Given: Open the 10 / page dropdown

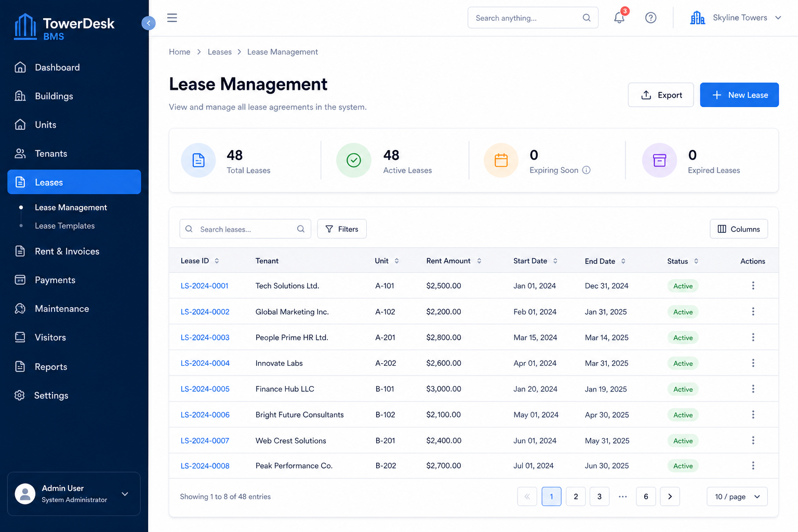Looking at the screenshot, I should click(737, 497).
